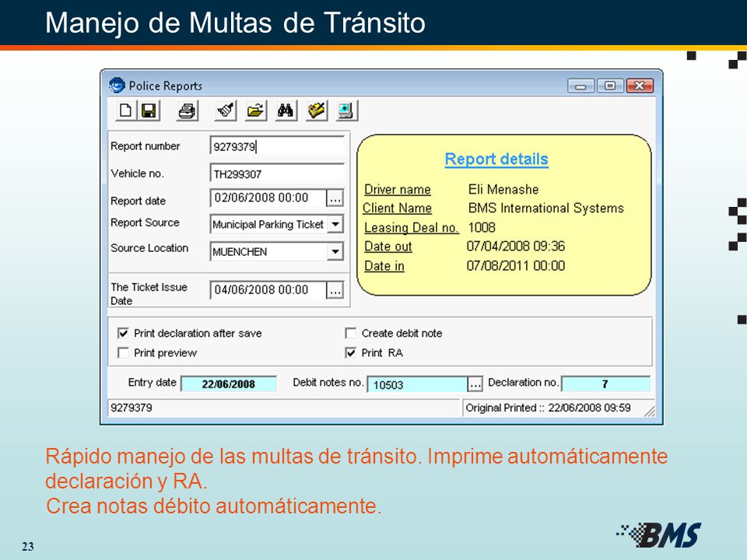This screenshot has width=747, height=560.
Task: Click the Debit notes no. field 10503
Action: (x=418, y=384)
